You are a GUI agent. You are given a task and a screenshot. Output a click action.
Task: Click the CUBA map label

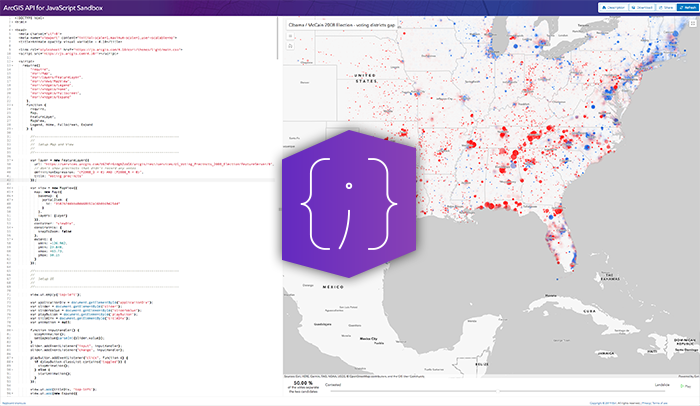(x=590, y=311)
